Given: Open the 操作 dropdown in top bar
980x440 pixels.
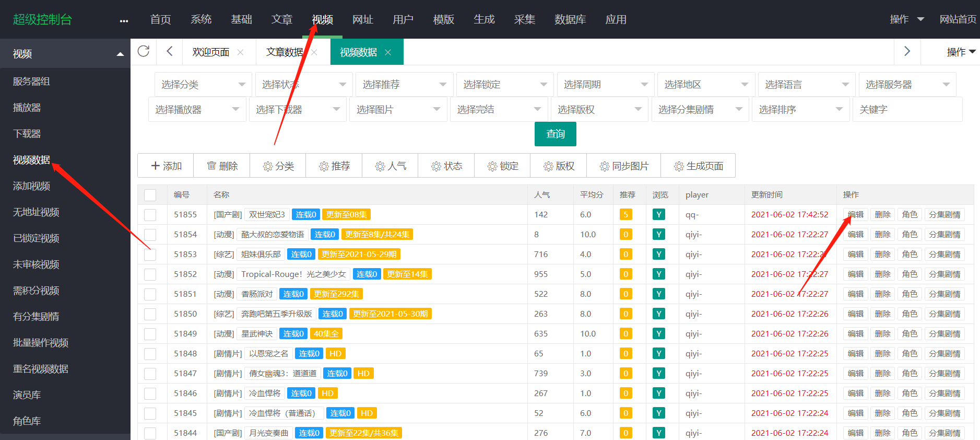Looking at the screenshot, I should pos(907,19).
